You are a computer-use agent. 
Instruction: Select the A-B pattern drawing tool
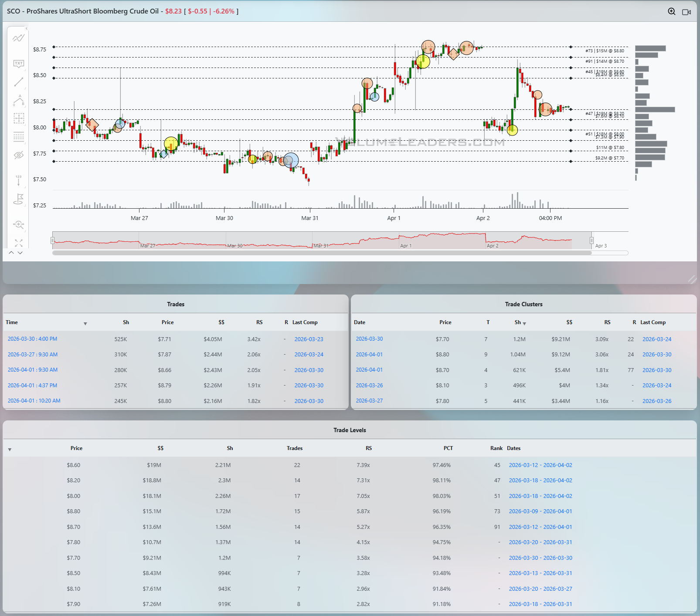19,100
